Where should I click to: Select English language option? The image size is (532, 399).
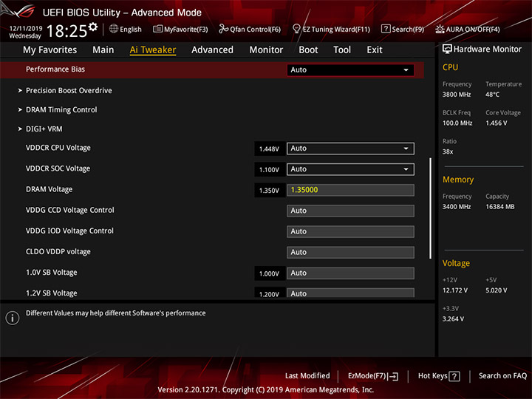pyautogui.click(x=131, y=30)
